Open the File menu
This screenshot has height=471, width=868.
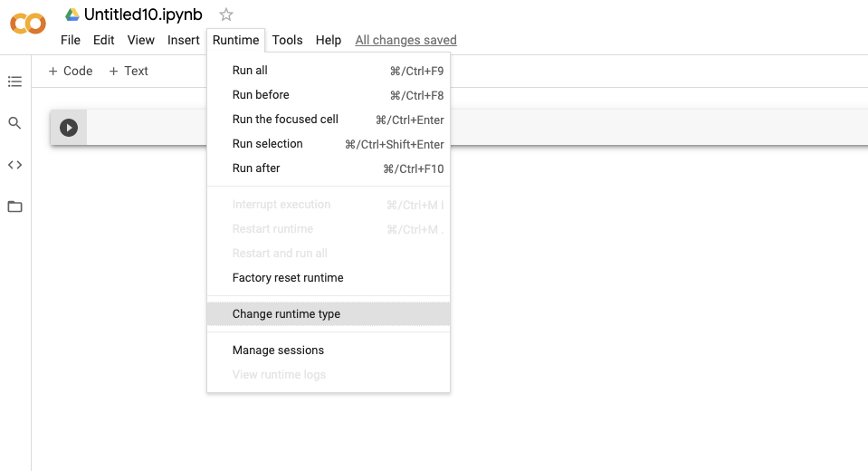coord(71,40)
